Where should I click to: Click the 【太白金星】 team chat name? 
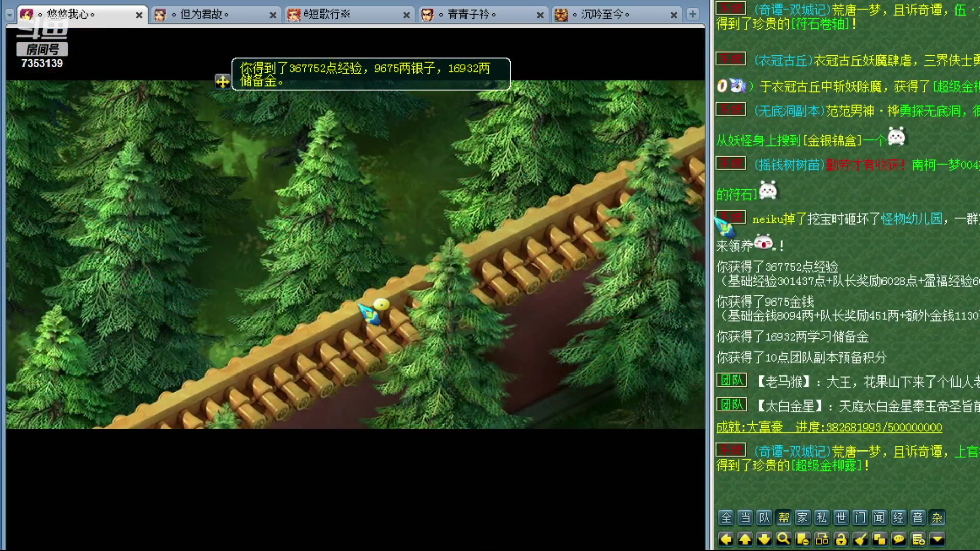point(790,406)
